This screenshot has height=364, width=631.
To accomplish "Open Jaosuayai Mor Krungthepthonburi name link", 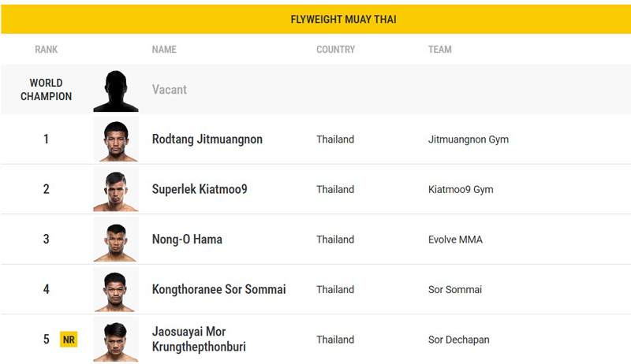I will 199,339.
